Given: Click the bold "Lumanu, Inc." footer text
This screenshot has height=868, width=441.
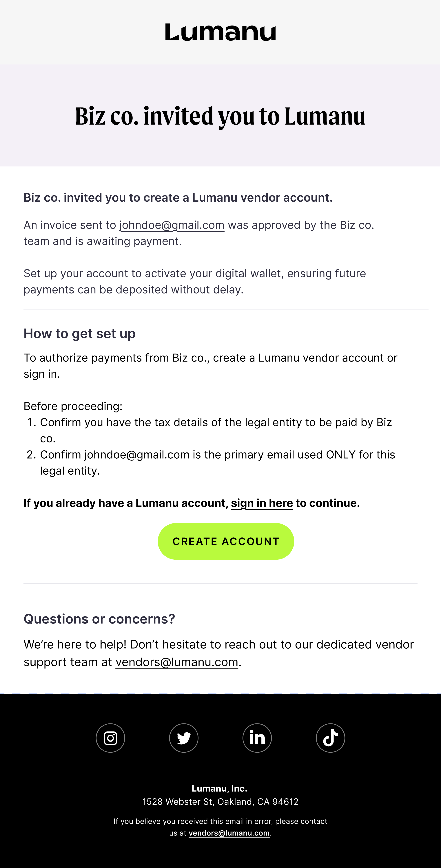Looking at the screenshot, I should (220, 788).
